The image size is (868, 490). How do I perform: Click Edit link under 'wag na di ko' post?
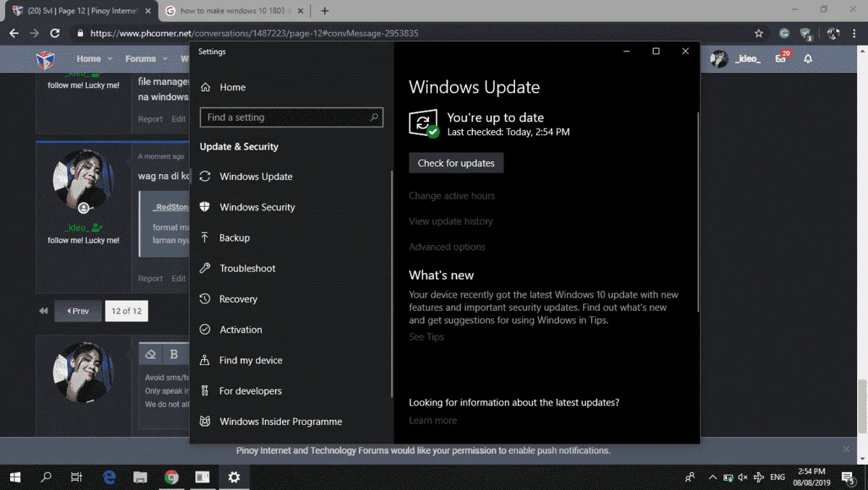pos(178,278)
